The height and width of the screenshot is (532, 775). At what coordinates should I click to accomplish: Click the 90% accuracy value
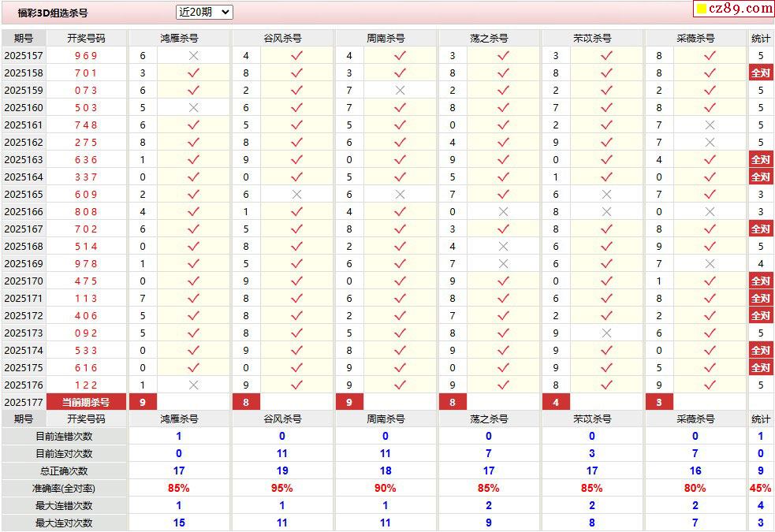(386, 489)
